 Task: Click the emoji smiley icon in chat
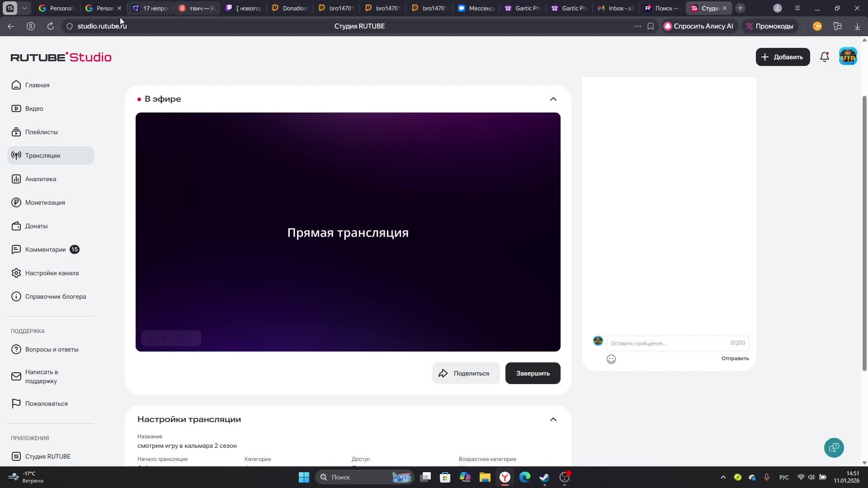(x=611, y=359)
